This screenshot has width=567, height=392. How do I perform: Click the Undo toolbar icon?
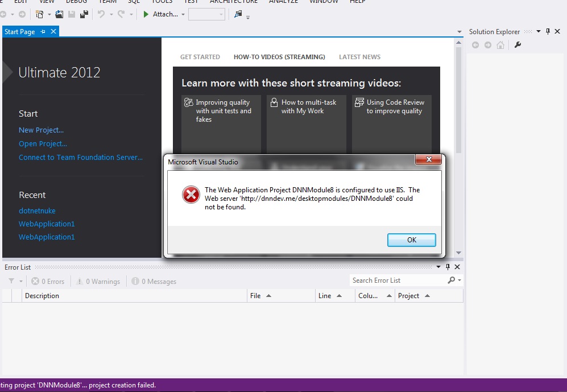click(x=101, y=14)
